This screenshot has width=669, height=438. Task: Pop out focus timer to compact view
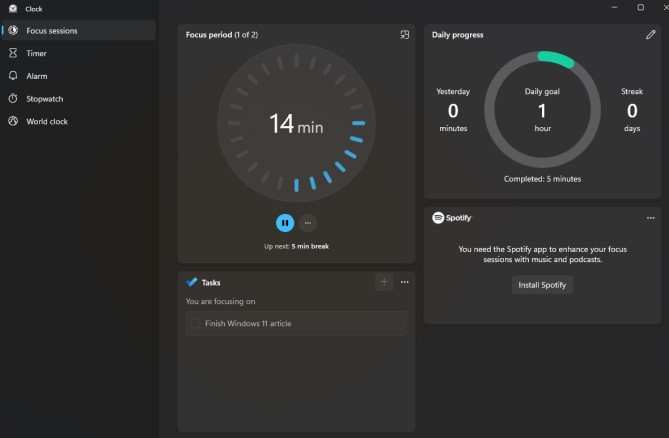[404, 35]
